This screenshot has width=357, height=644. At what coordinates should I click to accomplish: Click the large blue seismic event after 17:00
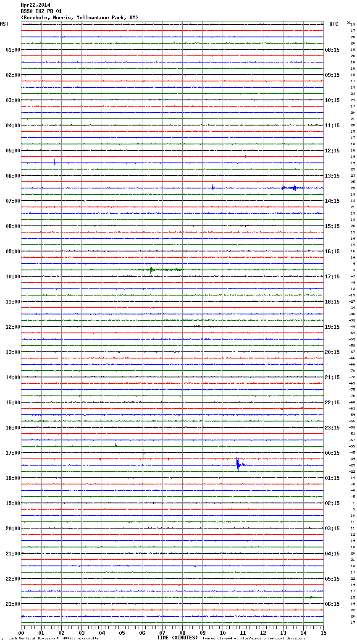pos(238,465)
